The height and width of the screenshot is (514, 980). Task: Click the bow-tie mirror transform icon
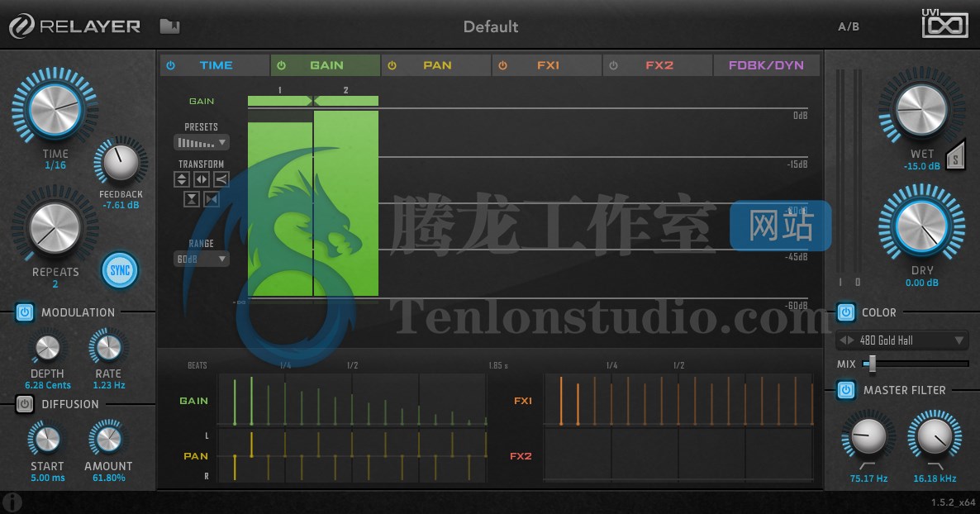pos(212,199)
